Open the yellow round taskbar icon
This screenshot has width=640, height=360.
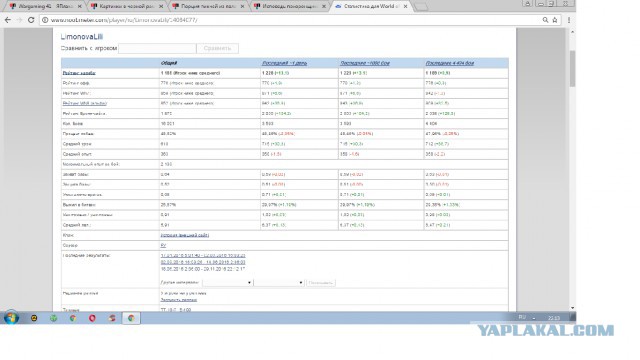(34, 318)
